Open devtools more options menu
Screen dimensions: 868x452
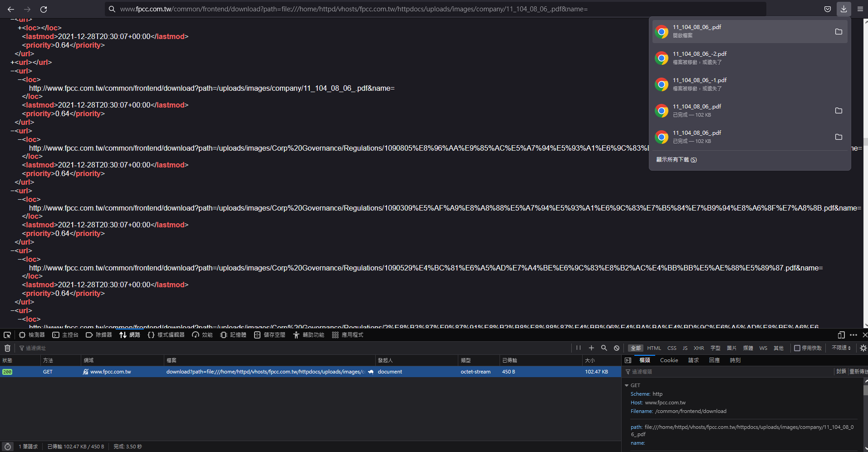(853, 335)
